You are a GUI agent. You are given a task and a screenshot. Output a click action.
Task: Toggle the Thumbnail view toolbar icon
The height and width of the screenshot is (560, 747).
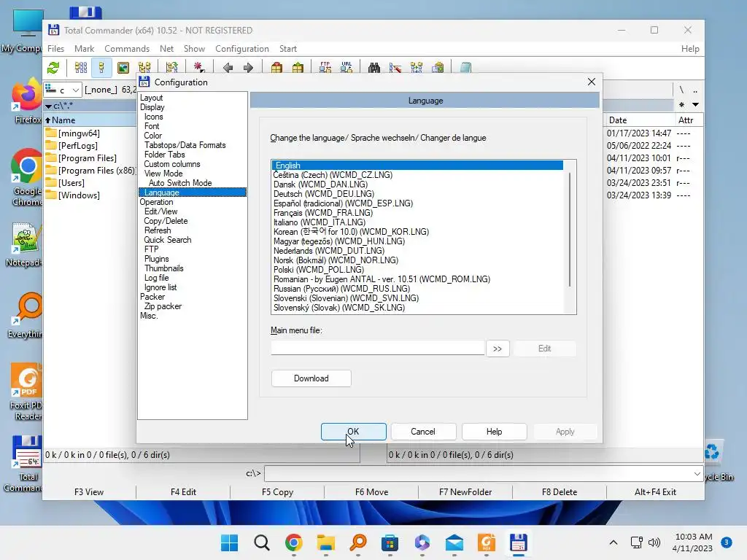click(x=123, y=68)
